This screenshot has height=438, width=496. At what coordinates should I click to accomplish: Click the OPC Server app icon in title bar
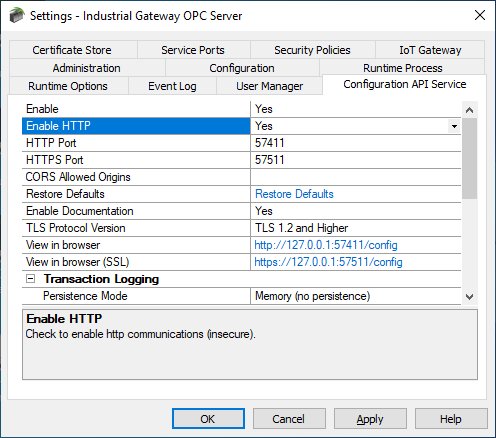(x=17, y=16)
